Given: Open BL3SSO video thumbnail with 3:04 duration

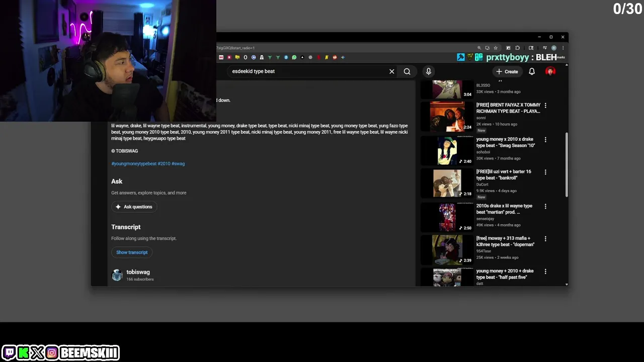Looking at the screenshot, I should click(447, 89).
